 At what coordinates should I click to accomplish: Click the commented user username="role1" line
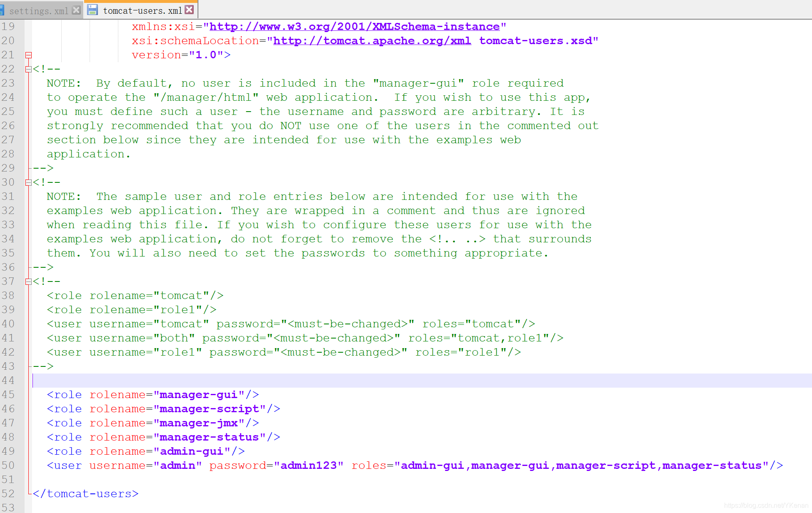284,352
